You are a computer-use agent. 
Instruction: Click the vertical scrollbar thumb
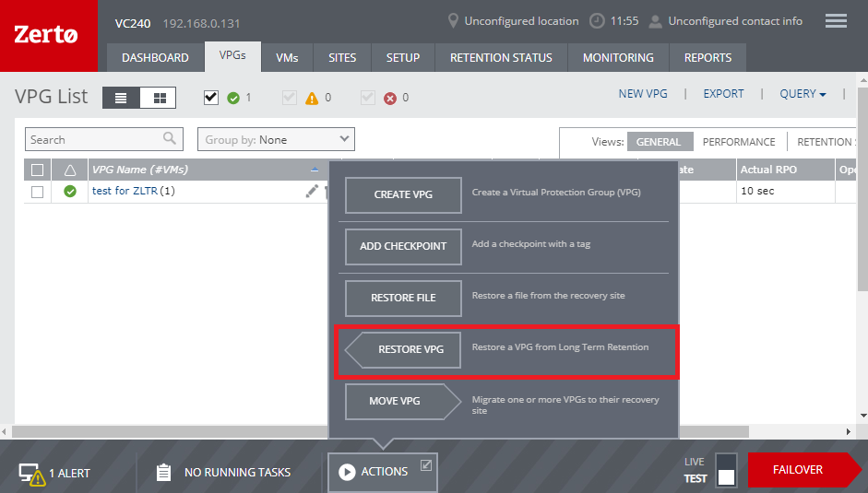coord(862,188)
